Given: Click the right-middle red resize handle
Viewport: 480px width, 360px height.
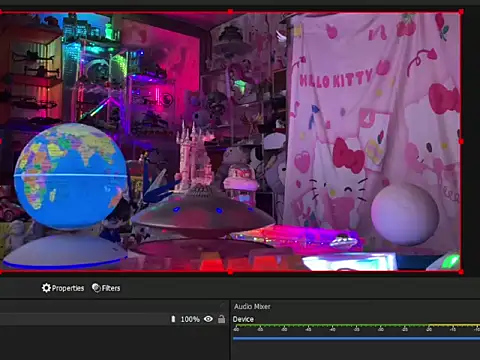Looking at the screenshot, I should (x=461, y=142).
